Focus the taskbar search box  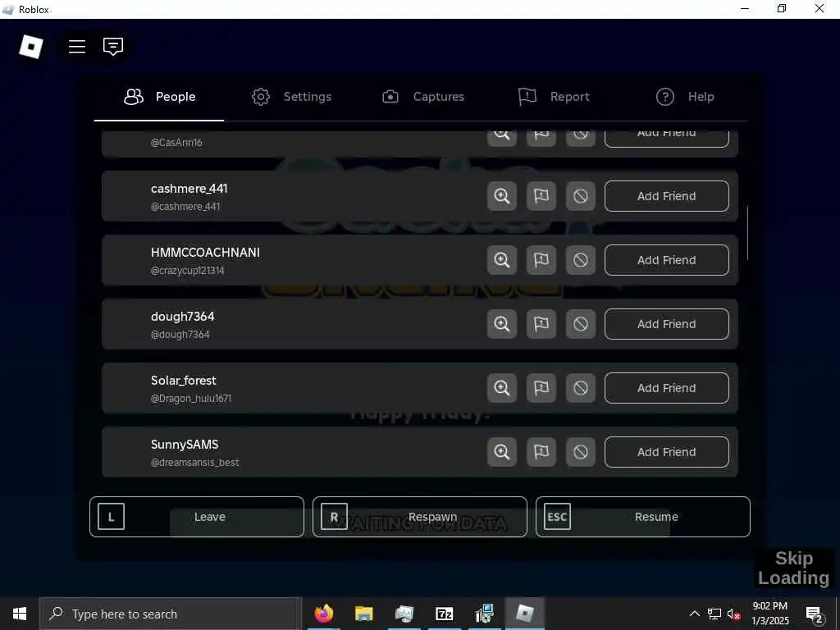click(171, 614)
